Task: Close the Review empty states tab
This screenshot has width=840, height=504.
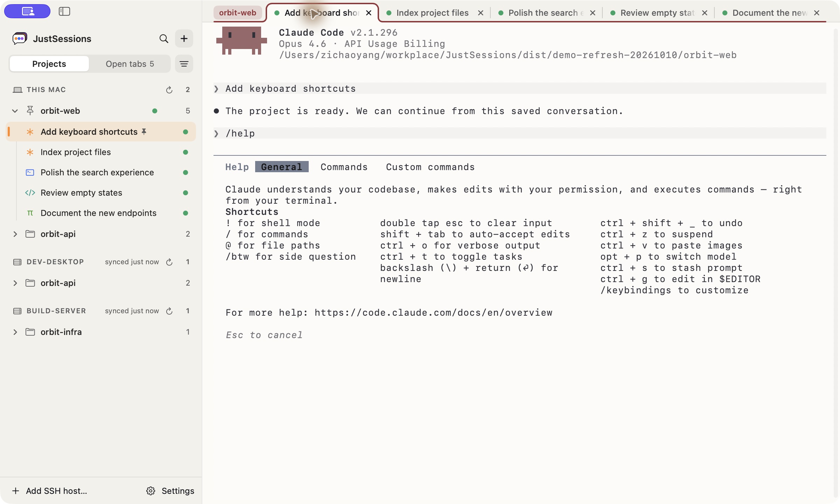Action: click(705, 13)
